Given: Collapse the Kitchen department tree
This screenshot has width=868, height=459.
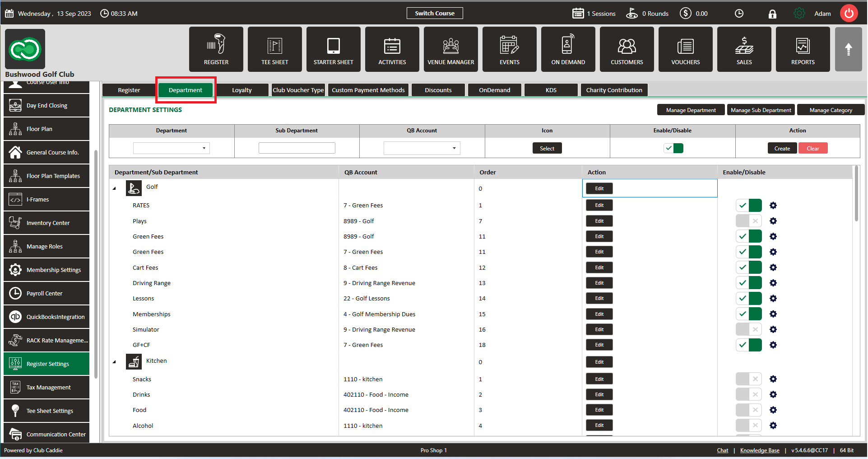Looking at the screenshot, I should click(x=115, y=362).
